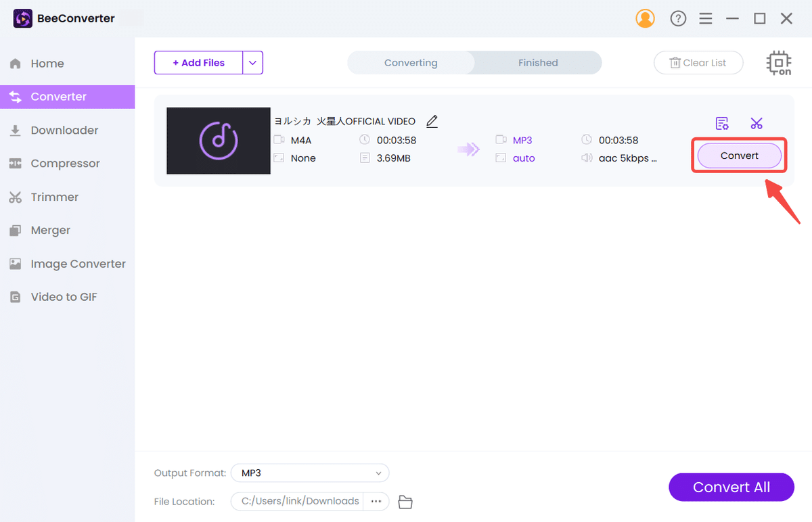
Task: Click Convert All button
Action: pyautogui.click(x=731, y=487)
